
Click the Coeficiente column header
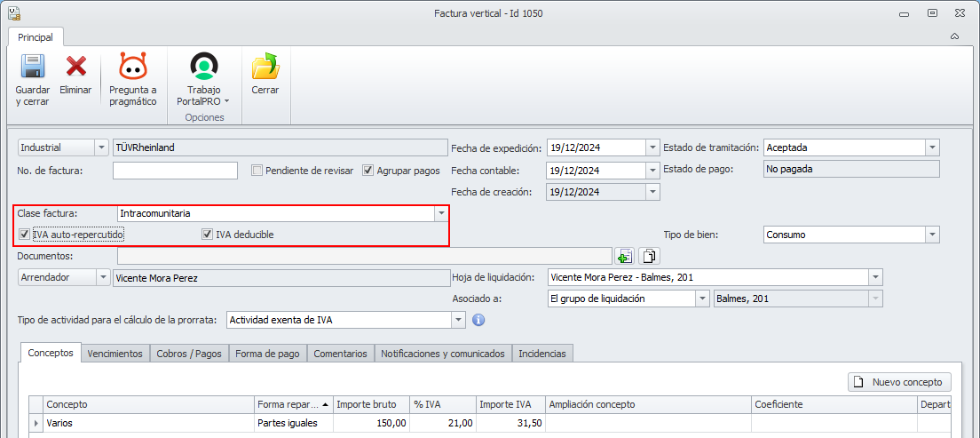(834, 405)
